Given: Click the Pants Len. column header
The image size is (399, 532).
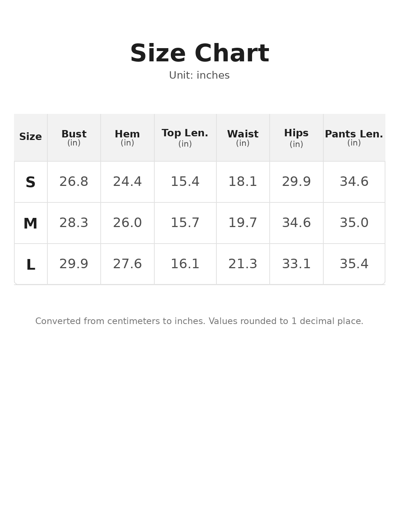Looking at the screenshot, I should pyautogui.click(x=354, y=138).
